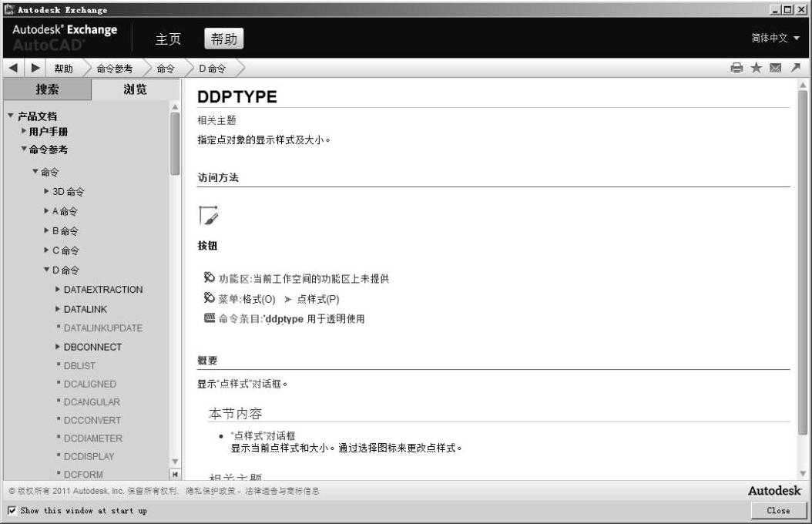Click D 命令 breadcrumb item
The height and width of the screenshot is (524, 812).
pyautogui.click(x=213, y=69)
